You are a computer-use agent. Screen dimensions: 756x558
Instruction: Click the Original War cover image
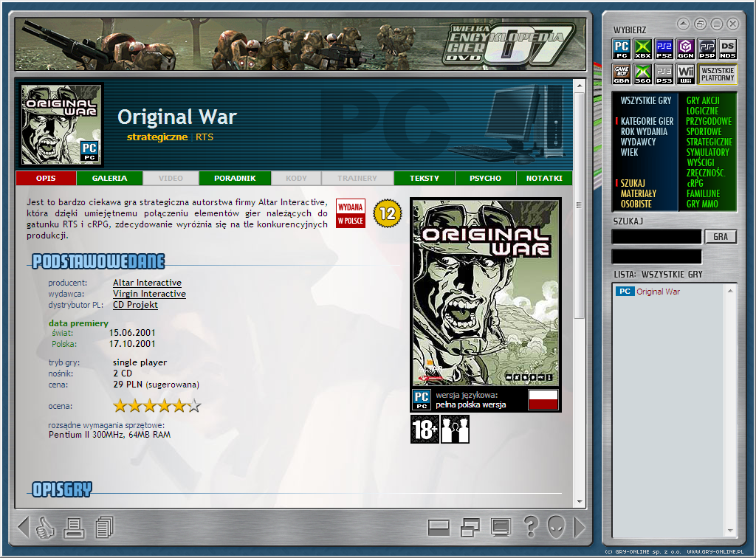[486, 292]
